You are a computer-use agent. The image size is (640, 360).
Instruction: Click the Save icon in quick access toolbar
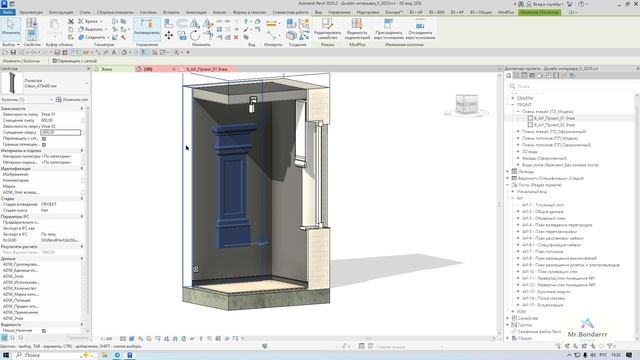13,52
